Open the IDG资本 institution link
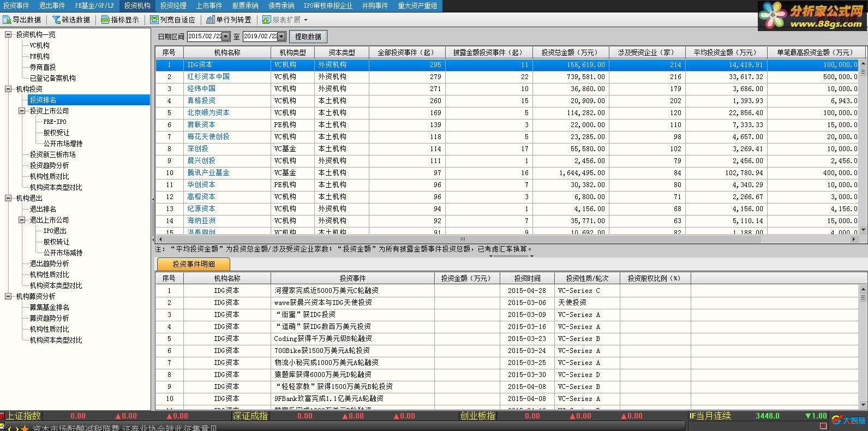The image size is (868, 431). [x=200, y=64]
